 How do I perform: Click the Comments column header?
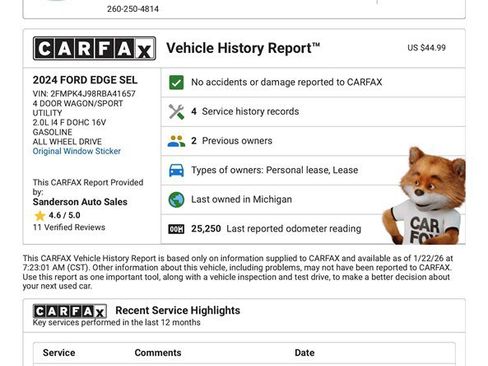158,353
